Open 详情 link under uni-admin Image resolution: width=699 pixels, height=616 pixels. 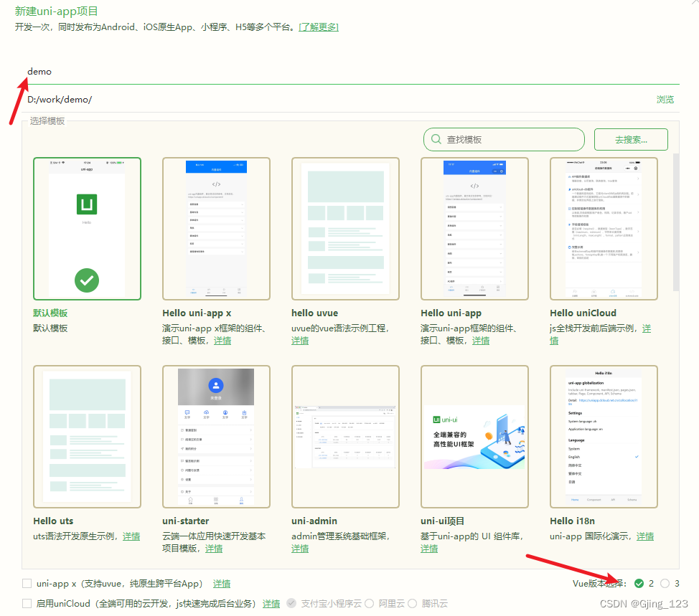[x=300, y=549]
